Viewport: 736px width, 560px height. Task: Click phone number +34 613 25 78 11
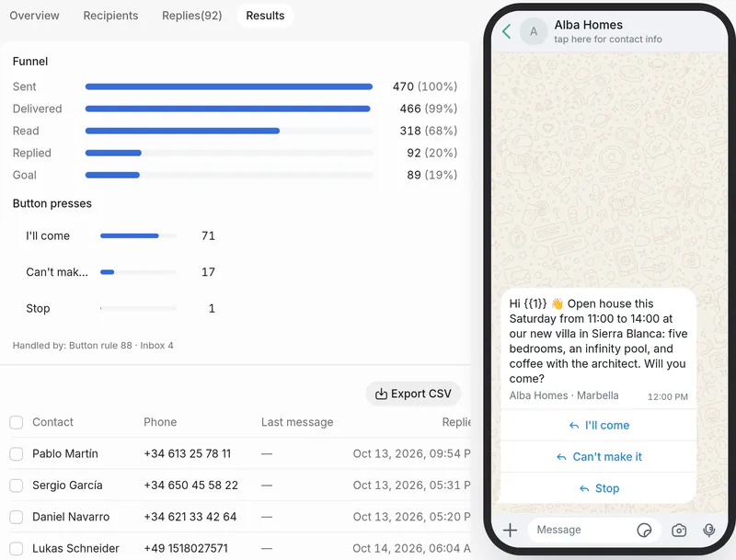pyautogui.click(x=188, y=453)
